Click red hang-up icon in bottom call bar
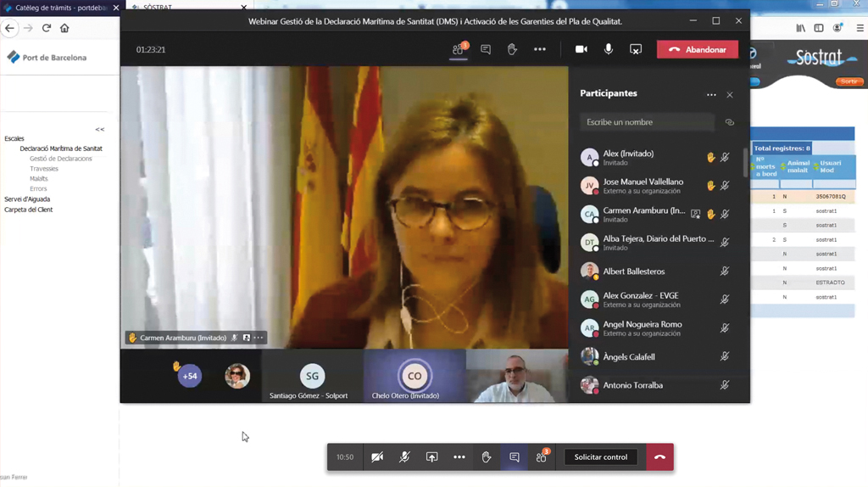The height and width of the screenshot is (487, 868). [x=659, y=457]
